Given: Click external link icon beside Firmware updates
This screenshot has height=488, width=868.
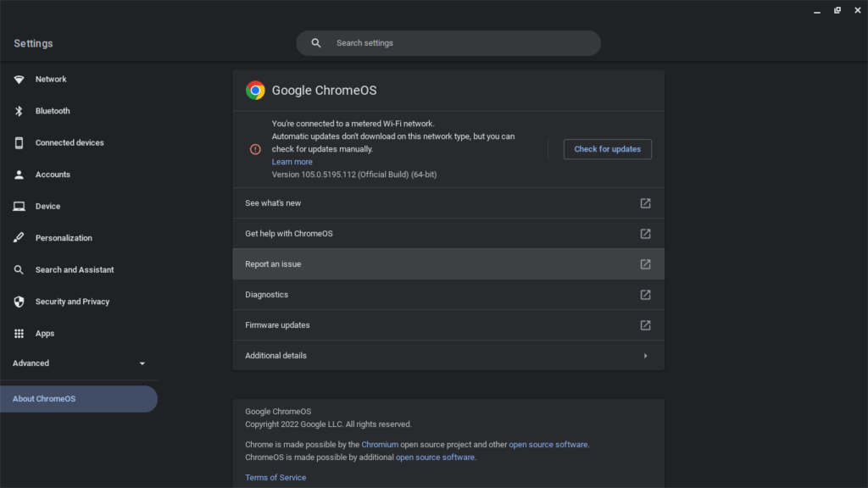Looking at the screenshot, I should click(x=645, y=324).
